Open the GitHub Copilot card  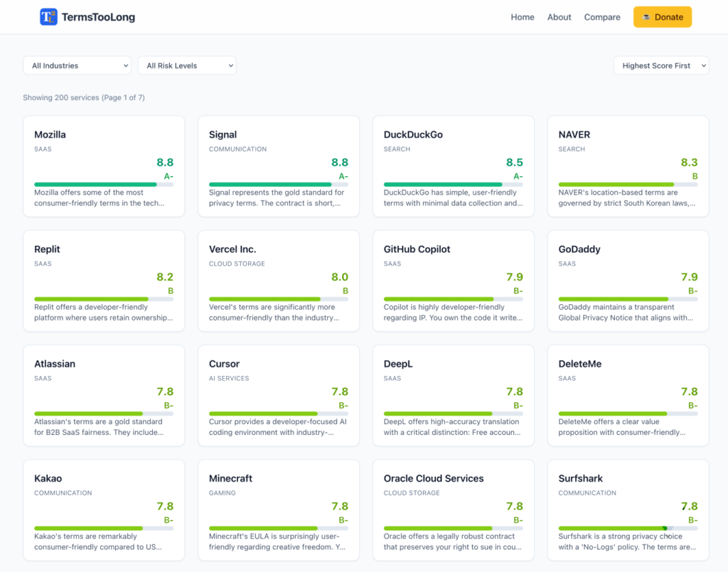click(x=453, y=281)
